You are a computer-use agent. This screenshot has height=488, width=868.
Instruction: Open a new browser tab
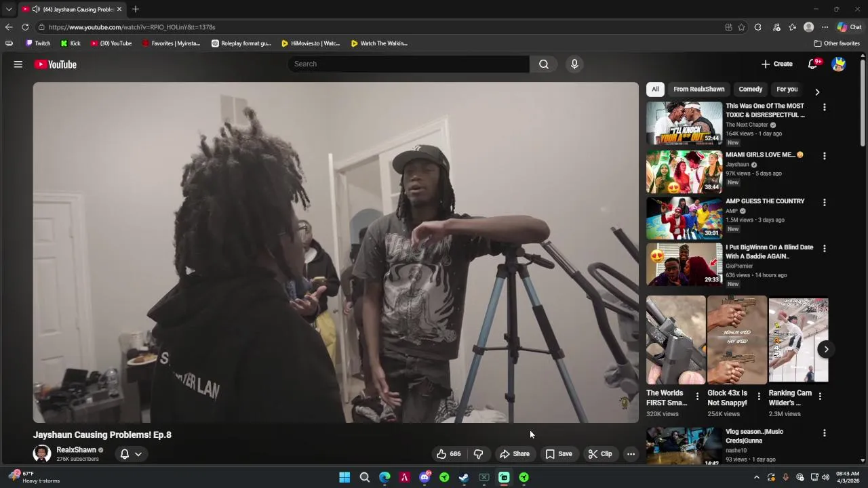coord(136,9)
